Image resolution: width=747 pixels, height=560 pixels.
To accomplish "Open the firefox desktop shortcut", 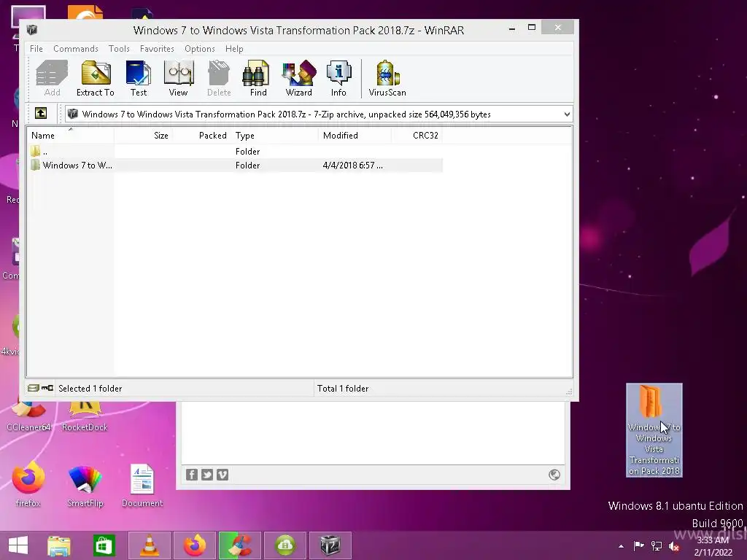I will coord(28,484).
